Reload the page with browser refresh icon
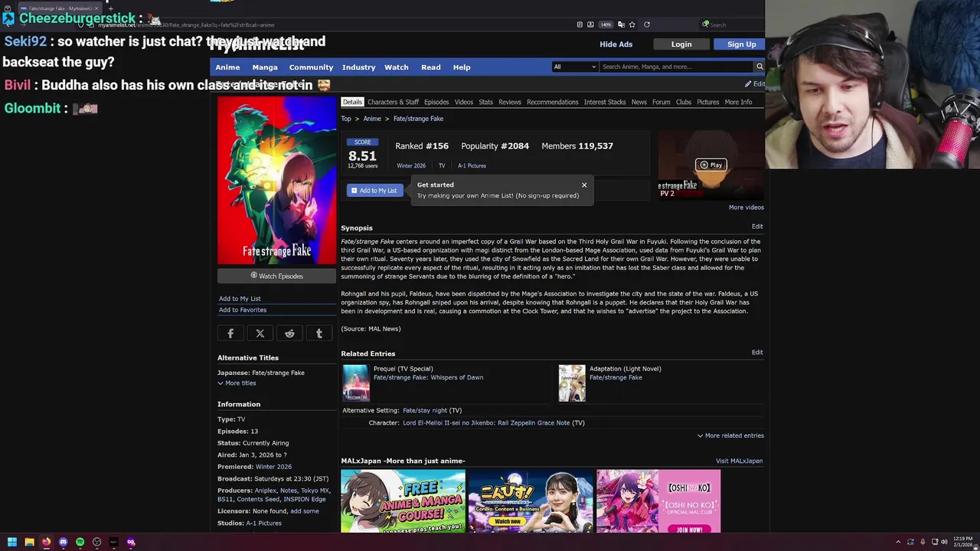The height and width of the screenshot is (551, 980). click(647, 24)
